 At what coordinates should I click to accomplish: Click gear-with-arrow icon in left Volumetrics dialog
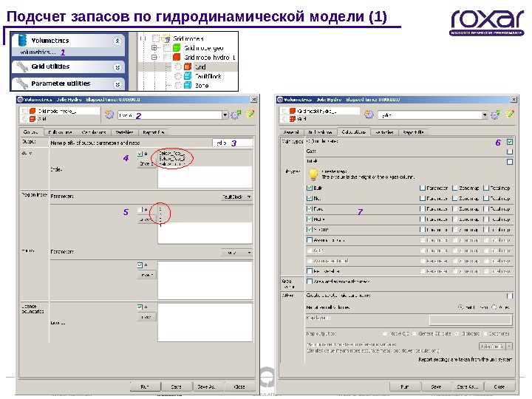236,115
